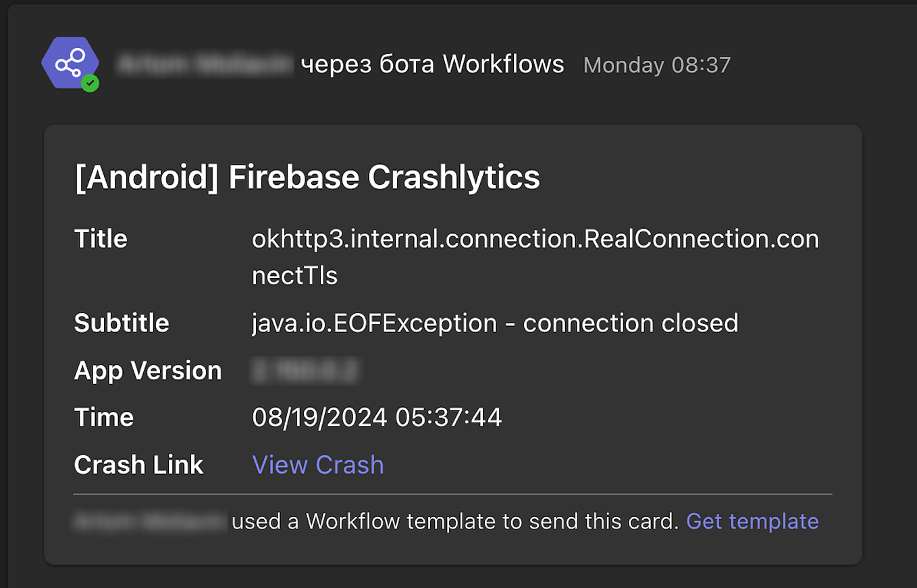Click the divider area above the footer text
Screen dimensions: 917x588
coord(452,494)
